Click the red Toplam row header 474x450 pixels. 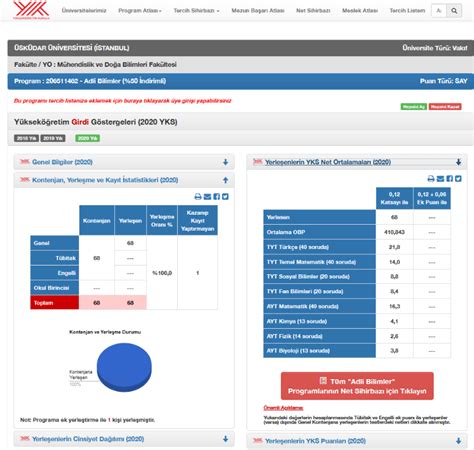click(x=55, y=303)
